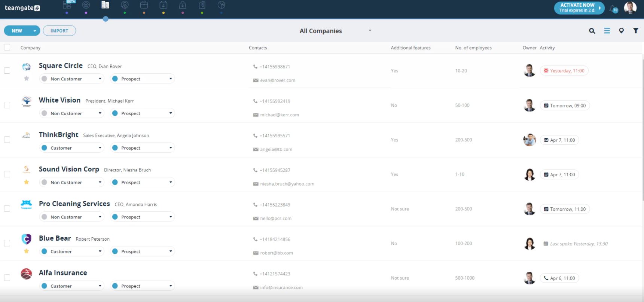
Task: Open Pro Cleaning Services Non Customer dropdown
Action: (x=71, y=217)
